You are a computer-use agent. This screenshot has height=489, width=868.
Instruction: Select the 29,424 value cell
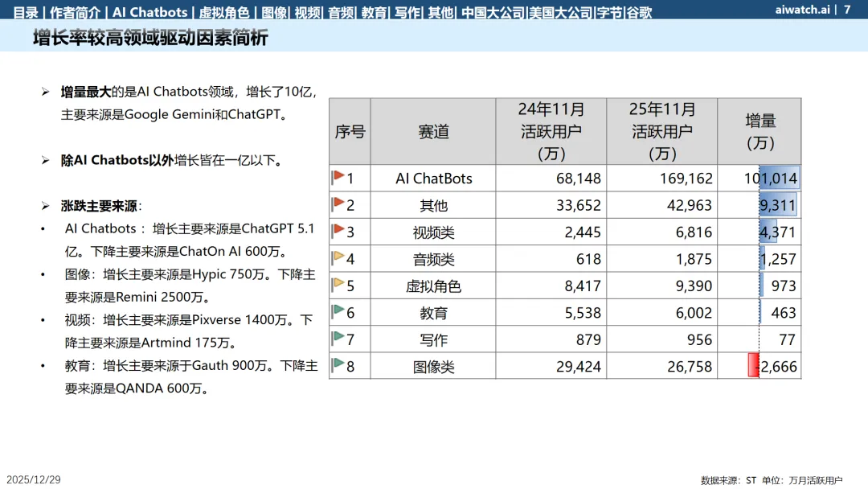pyautogui.click(x=551, y=367)
